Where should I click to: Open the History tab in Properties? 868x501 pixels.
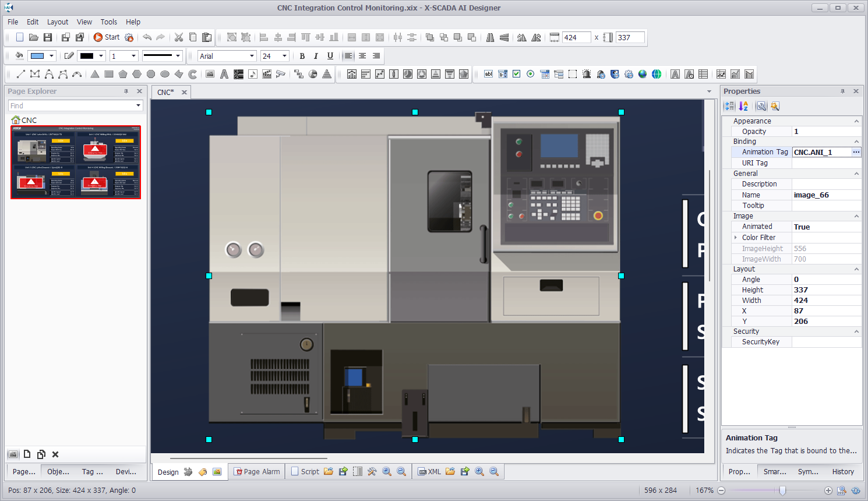click(x=843, y=472)
